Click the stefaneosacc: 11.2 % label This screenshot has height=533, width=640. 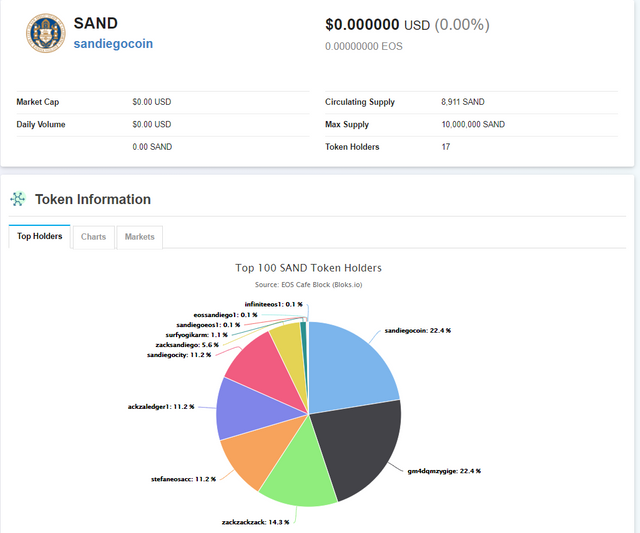pos(183,479)
